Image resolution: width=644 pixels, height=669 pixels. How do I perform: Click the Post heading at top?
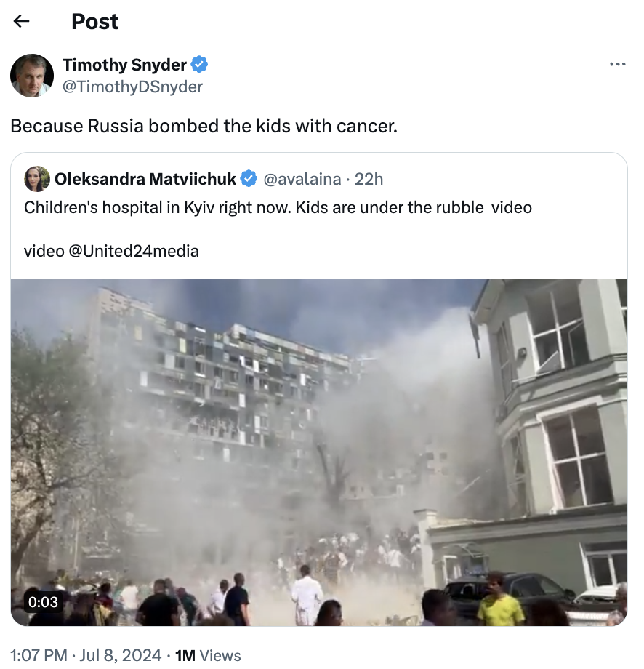[x=94, y=21]
